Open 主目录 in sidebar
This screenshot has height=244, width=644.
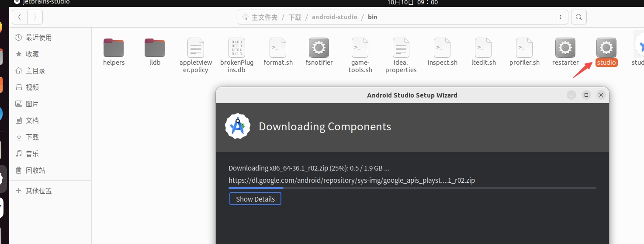[50, 71]
